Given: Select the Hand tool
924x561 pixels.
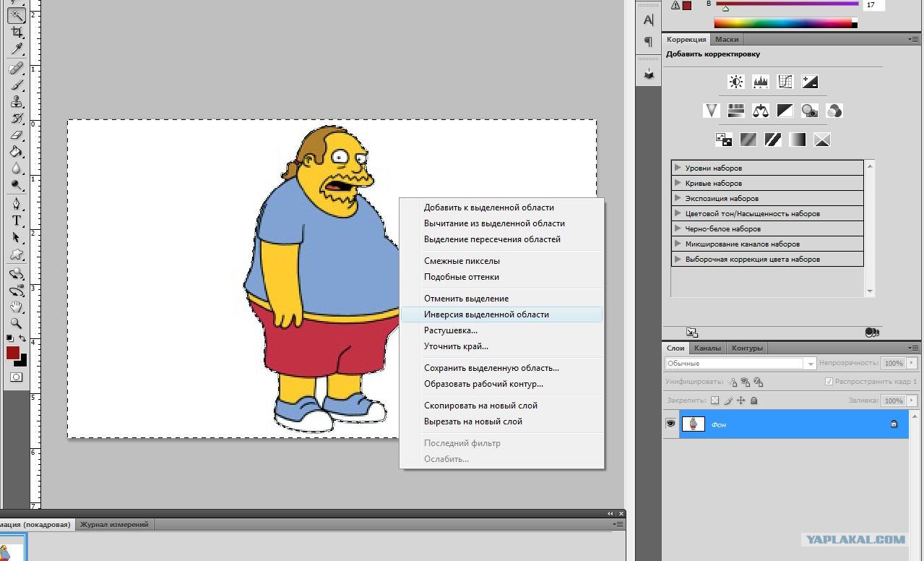Looking at the screenshot, I should point(16,307).
